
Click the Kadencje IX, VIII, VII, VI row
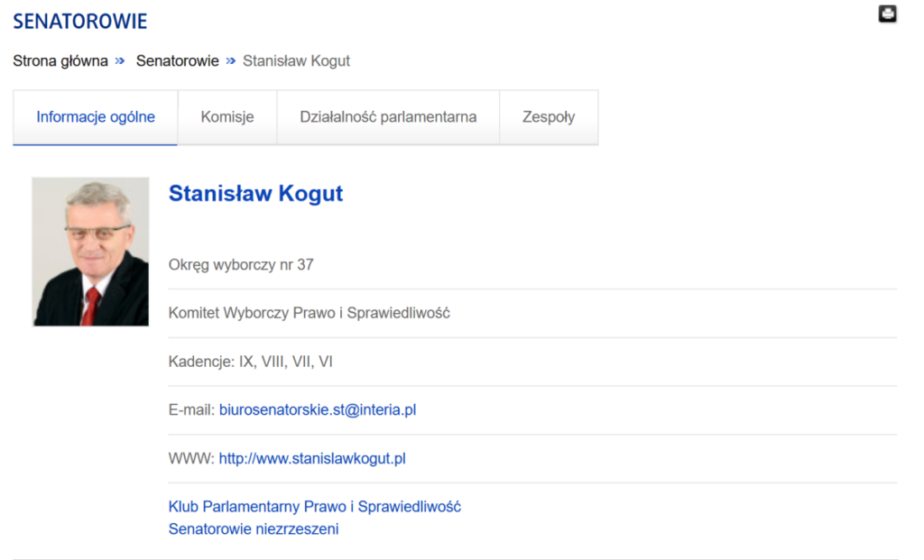point(251,362)
